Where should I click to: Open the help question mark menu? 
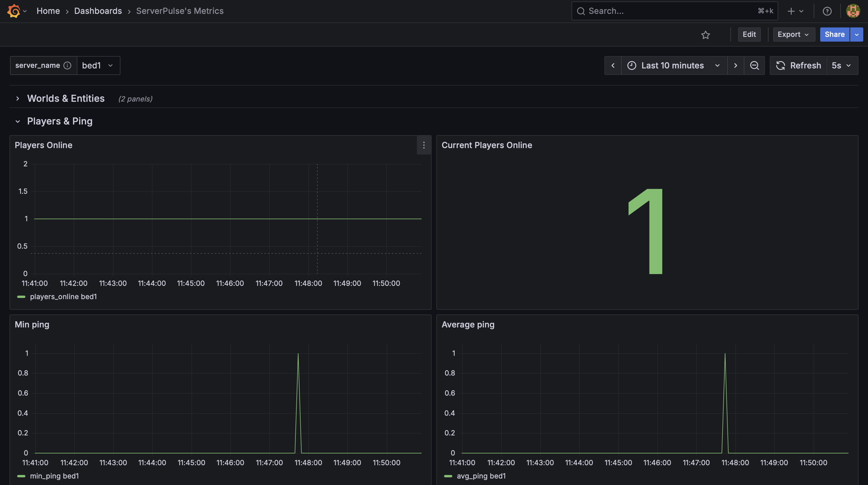pos(827,11)
